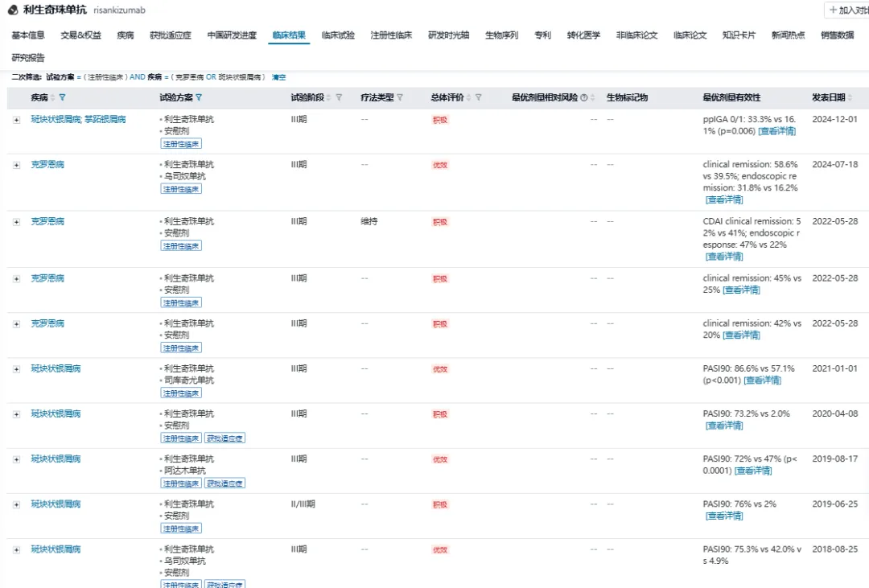This screenshot has width=869, height=588.
Task: Open the filter icon on 试验方案 column
Action: pyautogui.click(x=199, y=98)
